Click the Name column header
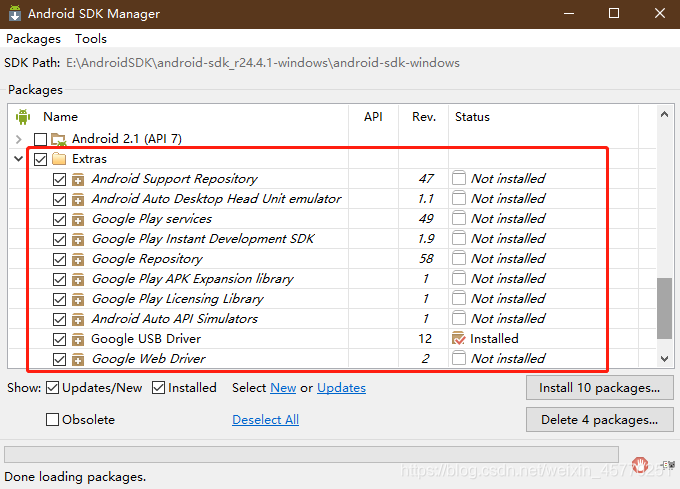 pos(60,117)
